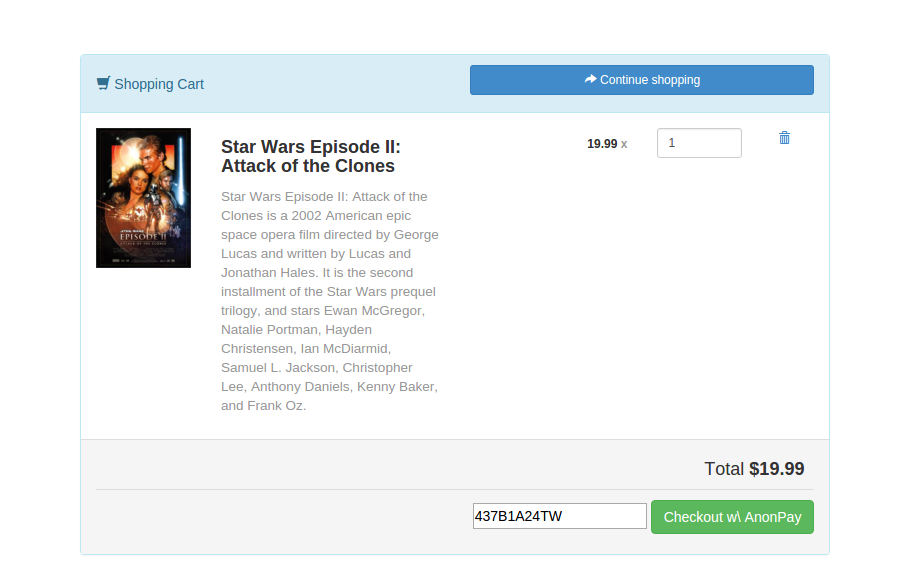Click the unit price 19.99
Image resolution: width=898 pixels, height=563 pixels.
[602, 144]
